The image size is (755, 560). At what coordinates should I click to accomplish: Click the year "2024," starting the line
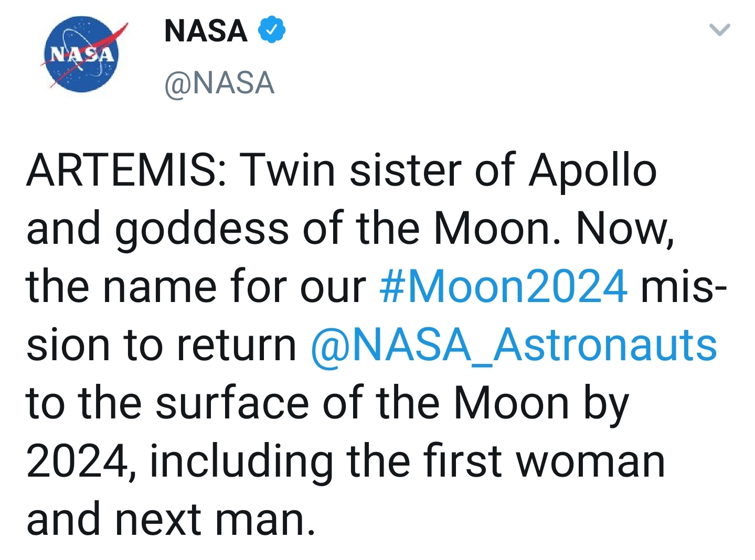coord(82,462)
